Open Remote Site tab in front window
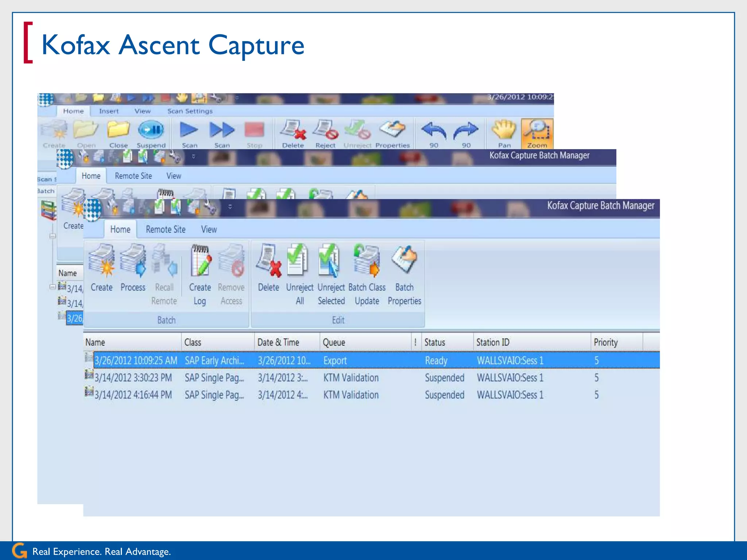 166,229
